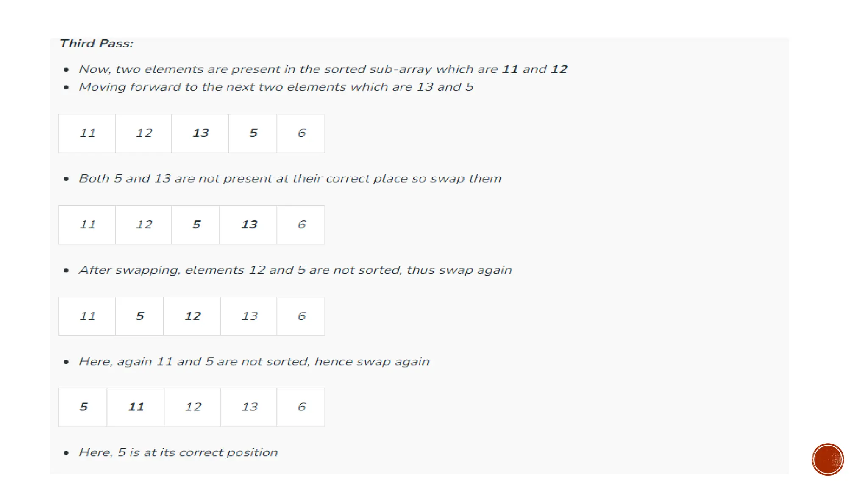Click the Third Pass heading
This screenshot has height=488, width=868.
point(96,44)
